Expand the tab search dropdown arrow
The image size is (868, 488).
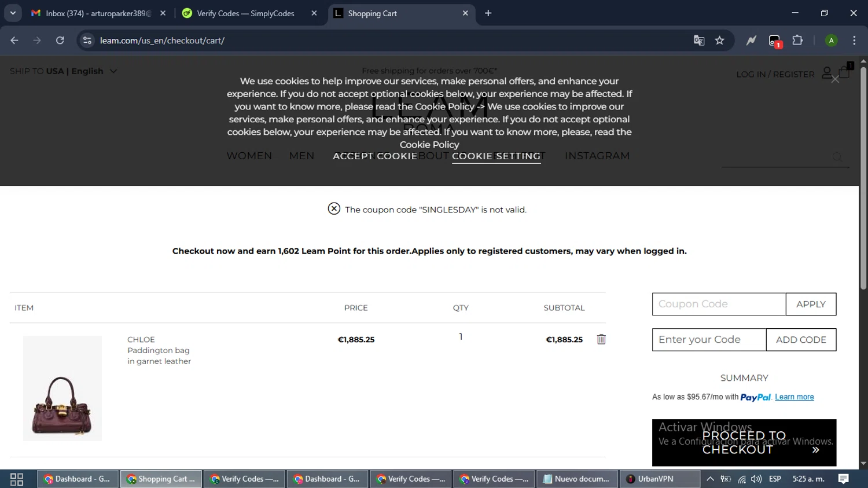[x=13, y=13]
